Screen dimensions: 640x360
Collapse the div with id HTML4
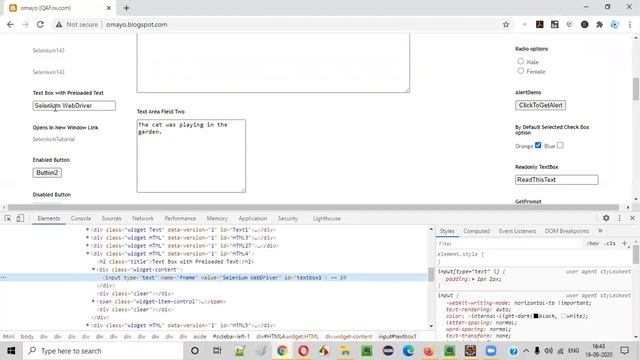click(x=87, y=253)
